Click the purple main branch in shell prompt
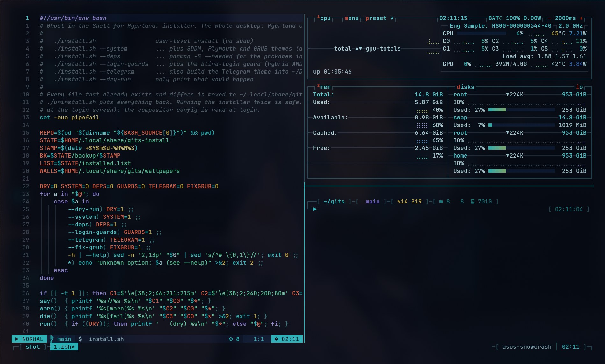This screenshot has height=364, width=605. coord(372,202)
